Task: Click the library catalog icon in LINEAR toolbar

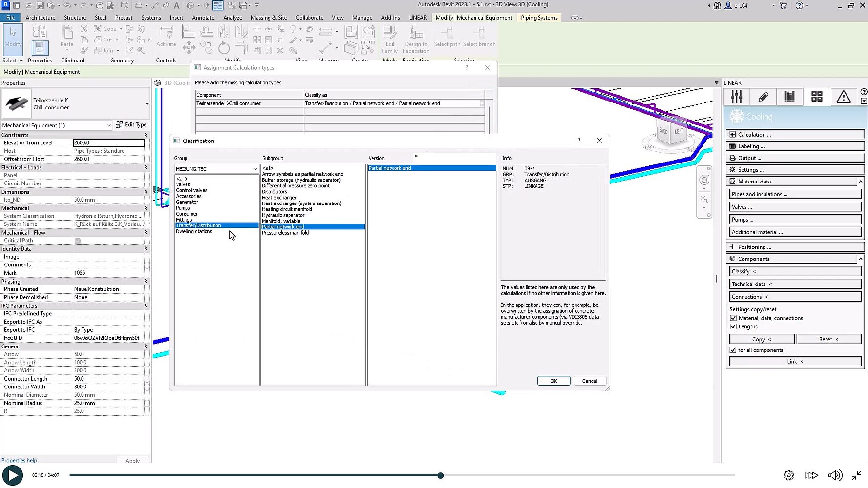Action: pos(790,97)
